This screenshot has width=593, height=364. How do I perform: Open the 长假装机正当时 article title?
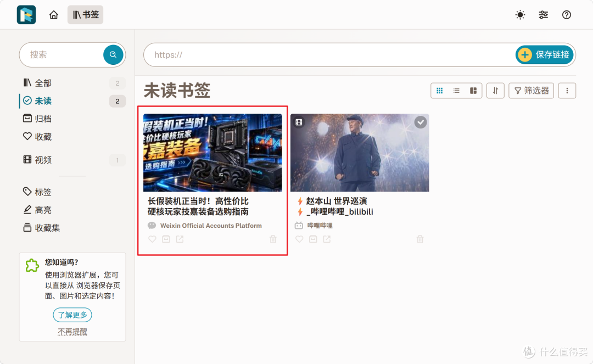(198, 206)
